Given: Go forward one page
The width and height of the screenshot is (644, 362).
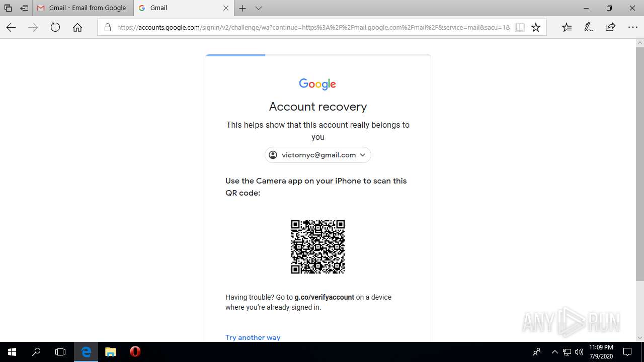Looking at the screenshot, I should click(x=33, y=28).
